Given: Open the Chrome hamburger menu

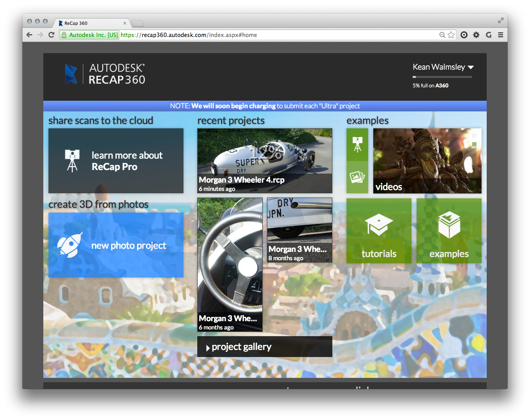Looking at the screenshot, I should (500, 35).
